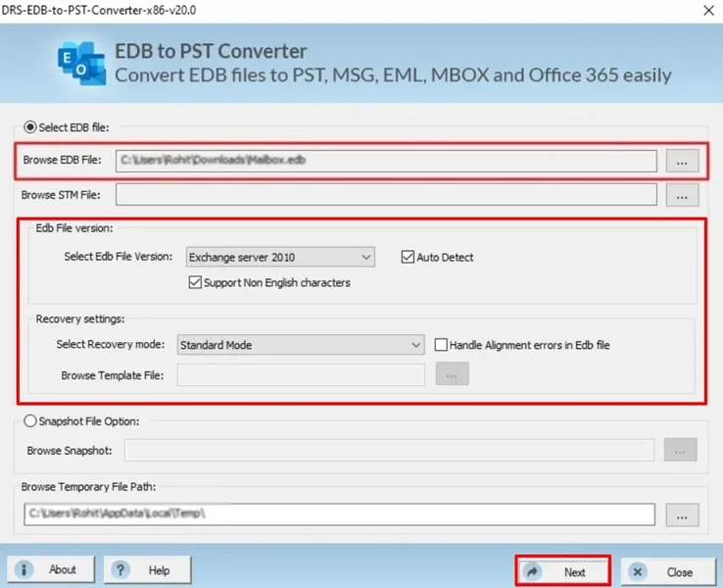The width and height of the screenshot is (723, 588).
Task: Click in the Browse EDB File field
Action: pos(386,161)
